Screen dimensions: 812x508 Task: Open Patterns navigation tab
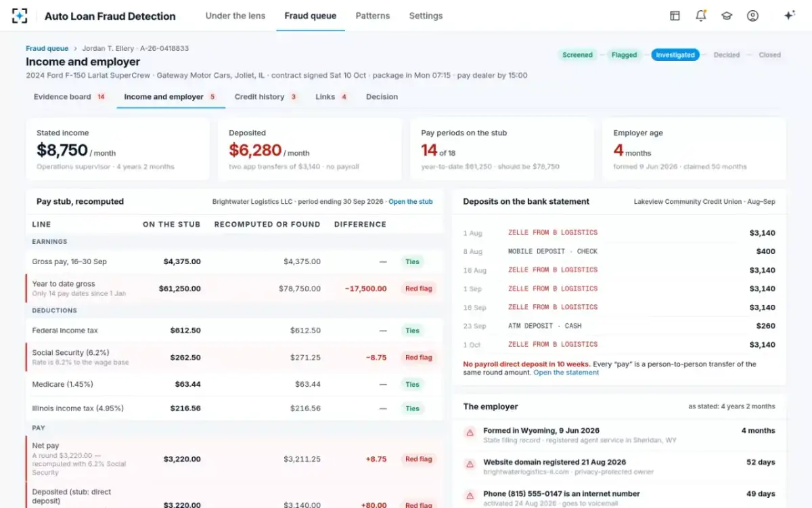click(373, 16)
